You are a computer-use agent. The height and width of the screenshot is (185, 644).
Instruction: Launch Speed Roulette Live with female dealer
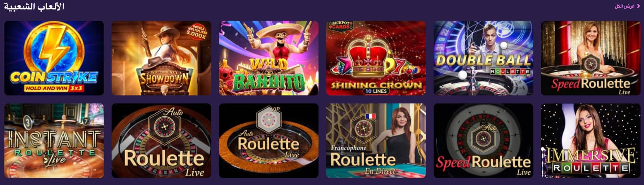tap(591, 58)
